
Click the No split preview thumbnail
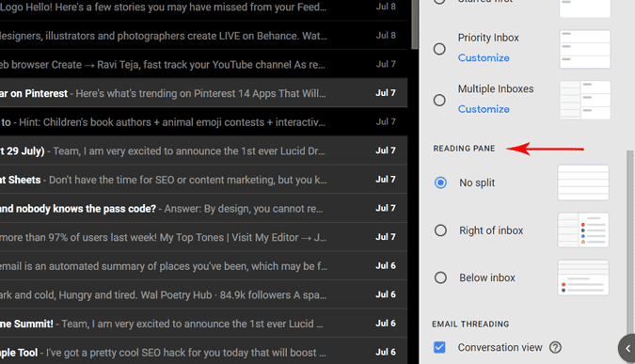click(583, 182)
